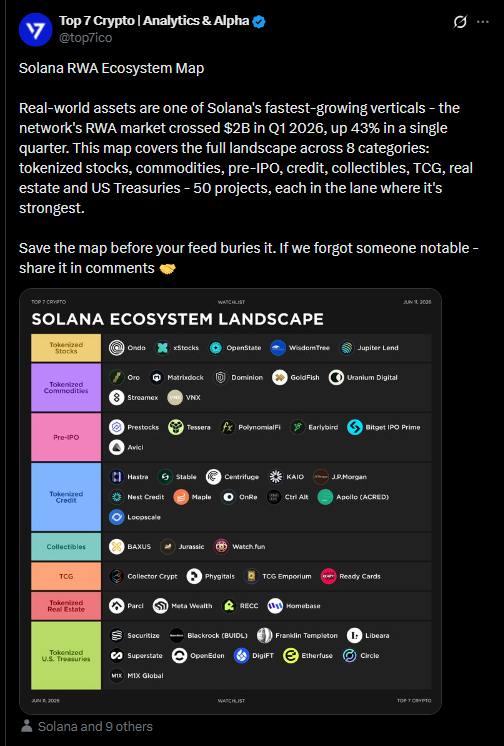504x746 pixels.
Task: Click the Ondo logo in the image
Action: [117, 348]
